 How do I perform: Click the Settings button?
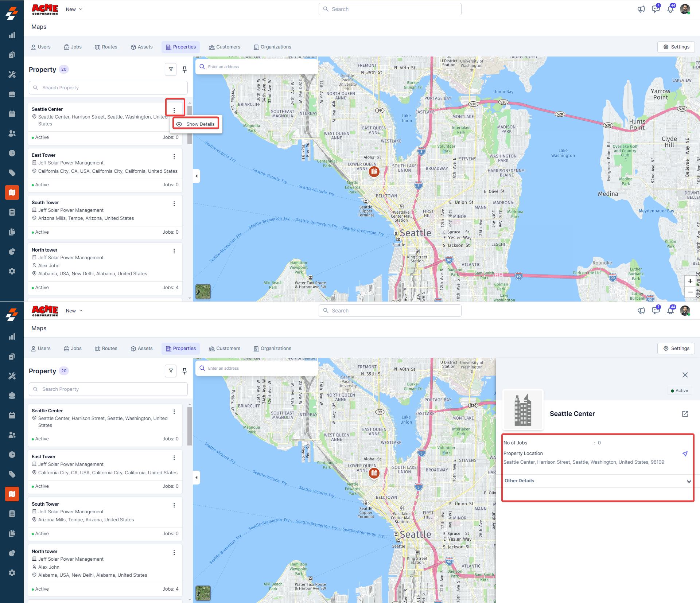coord(676,47)
